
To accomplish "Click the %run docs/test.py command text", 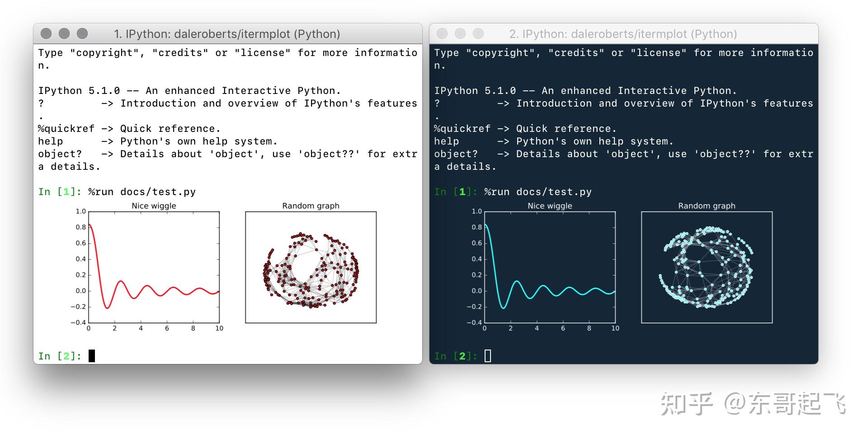I will coord(142,191).
